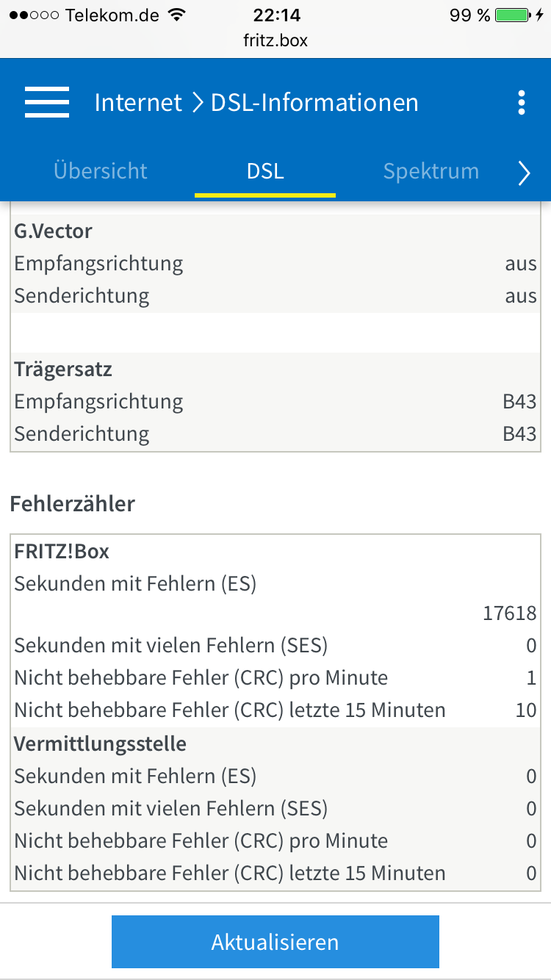This screenshot has width=551, height=980.
Task: Tap the Vermittlungsstelle row header
Action: (x=101, y=744)
